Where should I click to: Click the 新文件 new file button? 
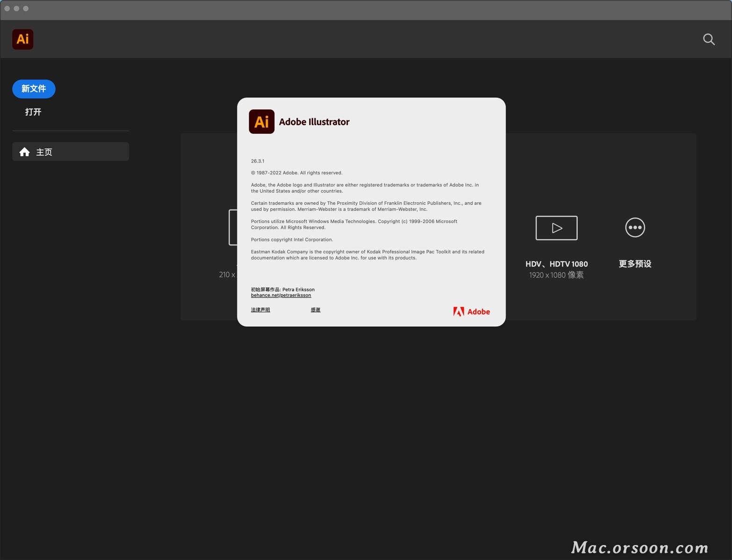34,89
